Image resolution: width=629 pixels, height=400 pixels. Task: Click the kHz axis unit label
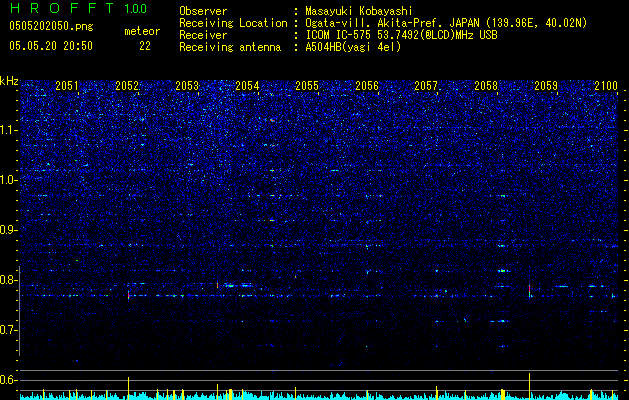tap(9, 81)
